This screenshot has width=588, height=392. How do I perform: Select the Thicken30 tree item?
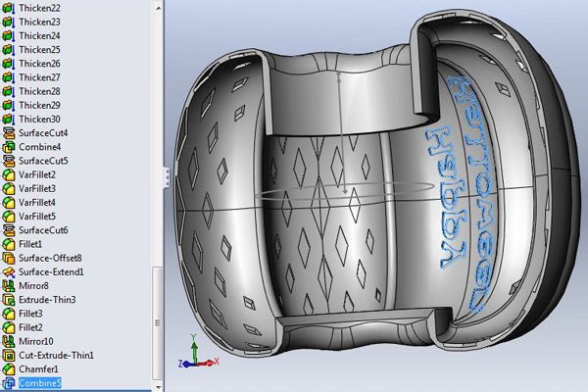coord(39,120)
